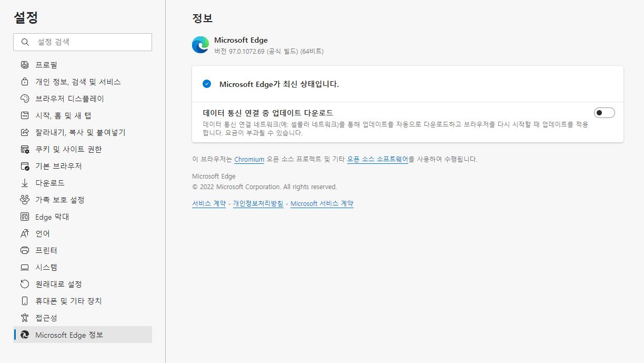Click the 기본 브라우저 icon
The image size is (644, 363).
click(24, 166)
